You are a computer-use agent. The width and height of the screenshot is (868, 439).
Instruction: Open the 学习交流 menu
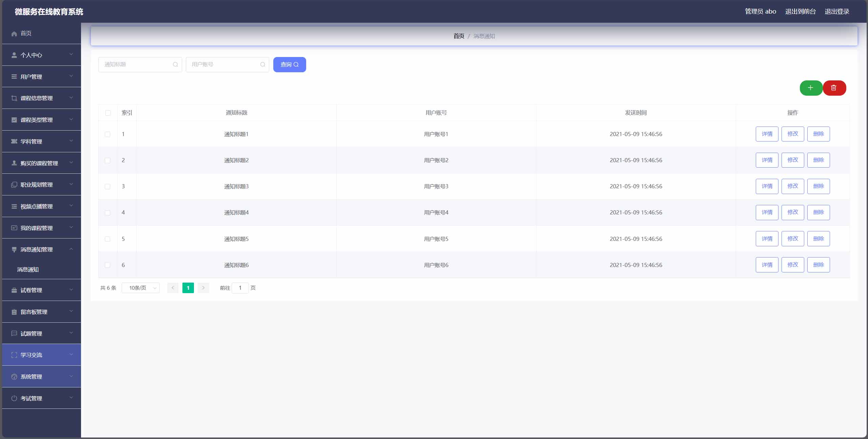tap(41, 355)
